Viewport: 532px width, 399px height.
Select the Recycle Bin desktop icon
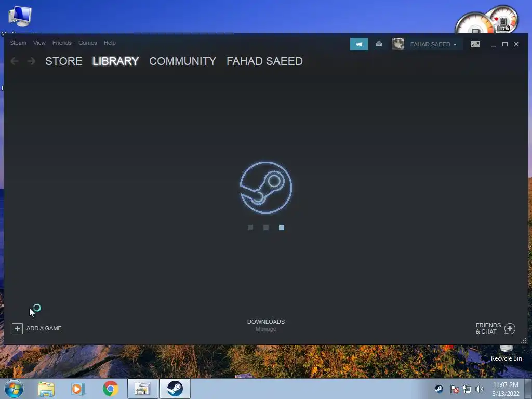click(x=506, y=354)
